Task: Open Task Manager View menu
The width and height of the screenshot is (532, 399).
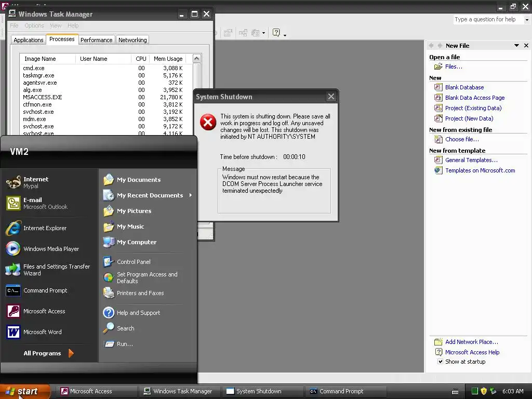Action: [56, 25]
